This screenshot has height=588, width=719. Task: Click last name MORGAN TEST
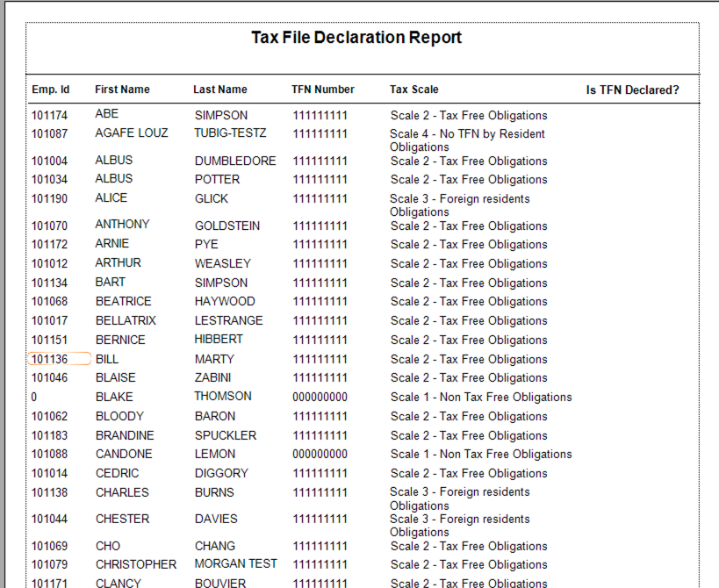click(x=235, y=564)
